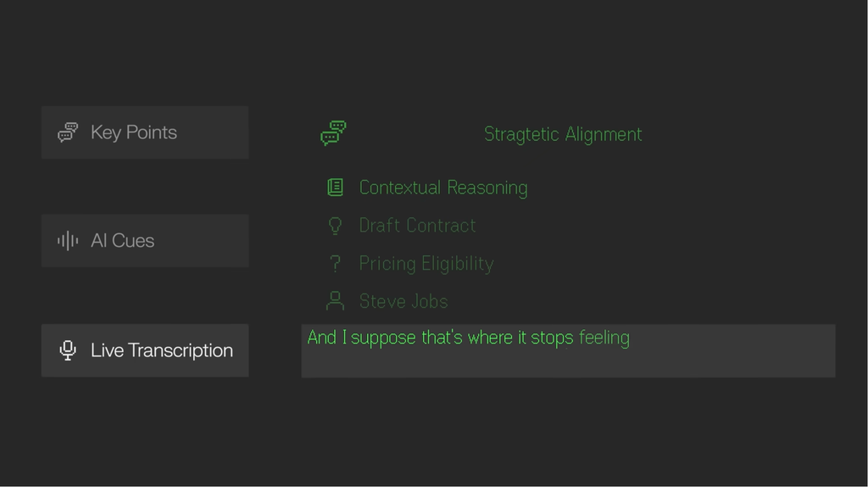Open the Key Points tab

tap(145, 132)
